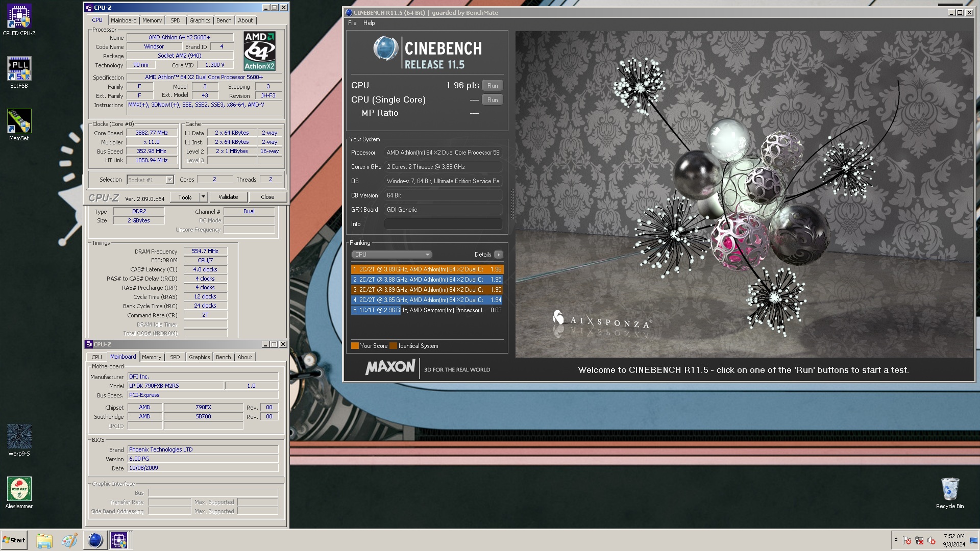
Task: Open the SetFSB desktop icon
Action: 19,72
